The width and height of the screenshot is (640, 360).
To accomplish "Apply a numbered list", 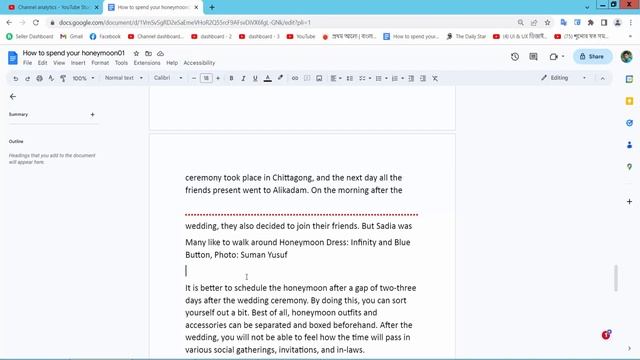I will click(395, 78).
